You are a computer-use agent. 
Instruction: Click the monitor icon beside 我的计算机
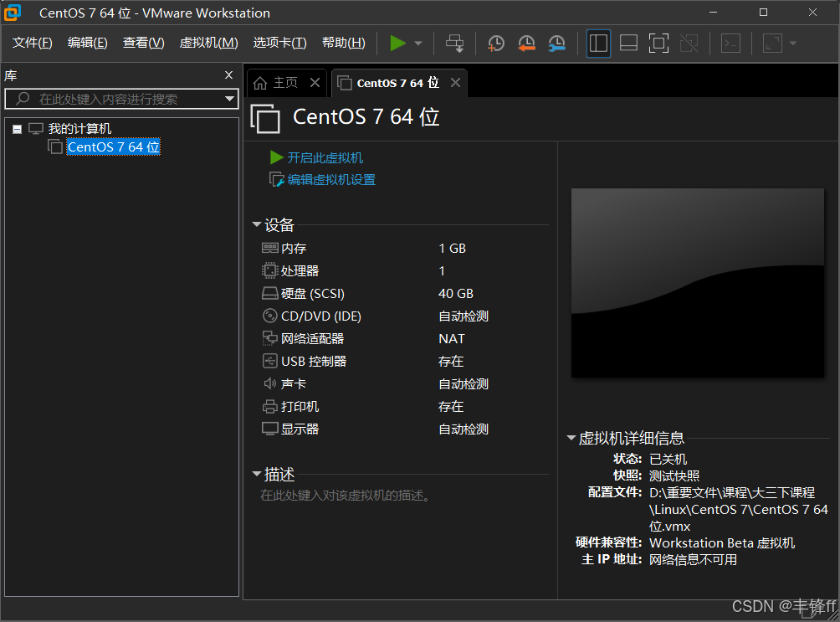click(x=36, y=129)
